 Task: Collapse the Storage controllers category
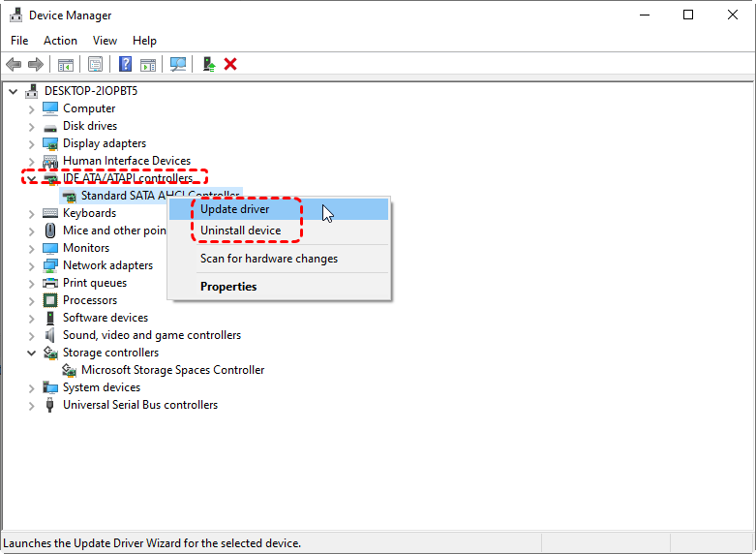click(x=32, y=353)
